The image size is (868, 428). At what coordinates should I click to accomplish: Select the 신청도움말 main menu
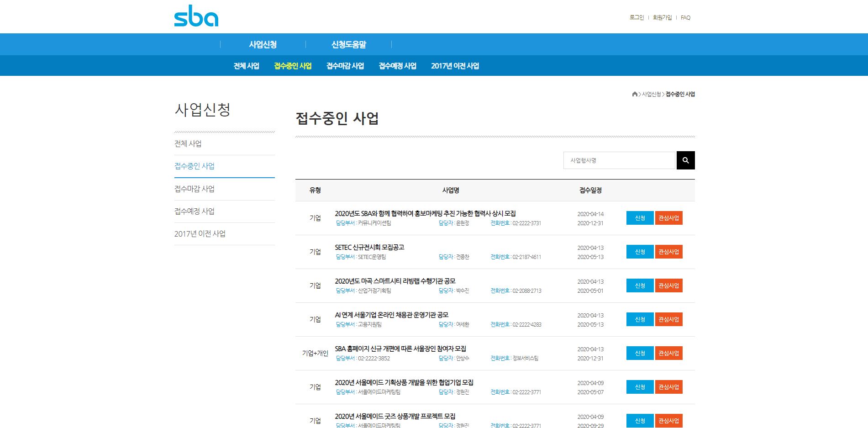(348, 44)
